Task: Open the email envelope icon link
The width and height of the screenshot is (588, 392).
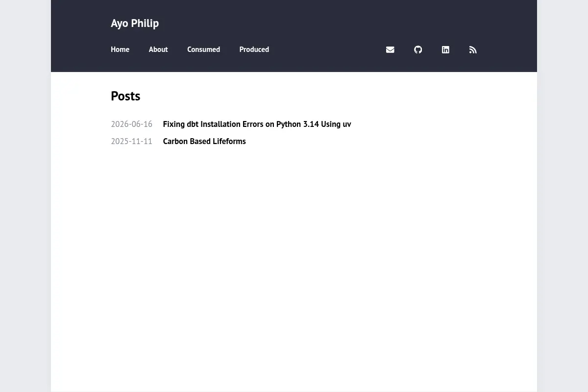Action: (390, 49)
